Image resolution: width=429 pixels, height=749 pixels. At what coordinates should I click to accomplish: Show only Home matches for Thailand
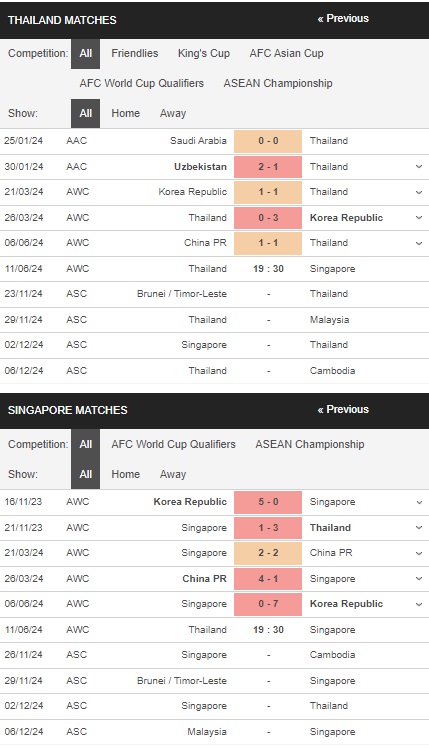coord(126,113)
